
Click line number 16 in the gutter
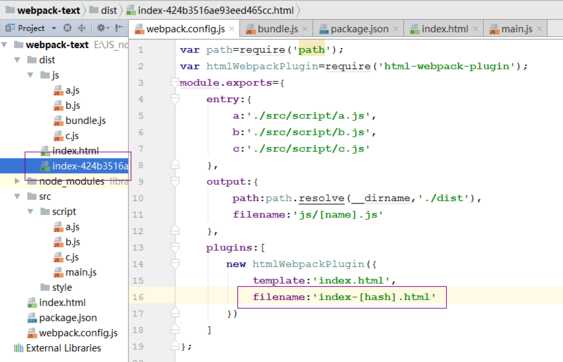click(x=138, y=297)
